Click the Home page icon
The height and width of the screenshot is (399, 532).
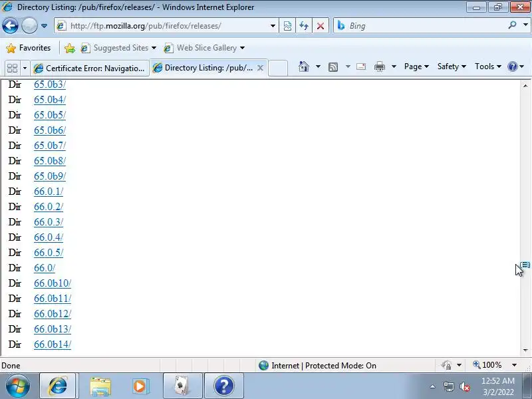click(304, 66)
